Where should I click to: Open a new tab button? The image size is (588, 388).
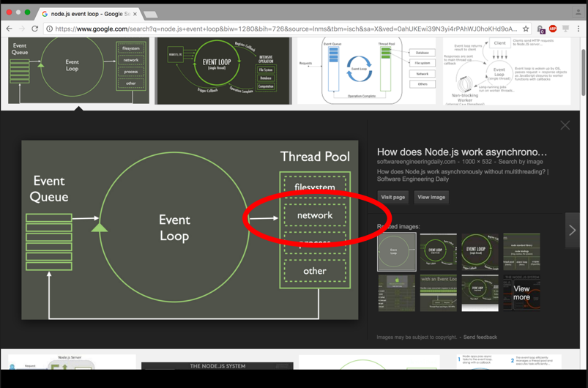(x=150, y=14)
